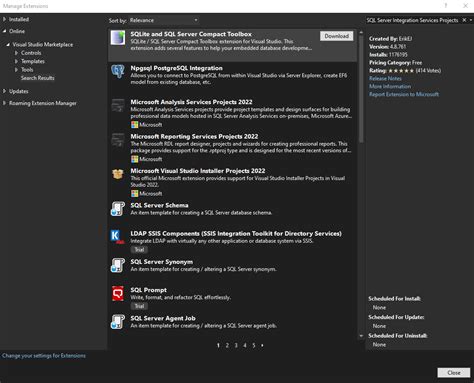Click scrollbar down arrow of results list
Image resolution: width=474 pixels, height=383 pixels.
361,336
